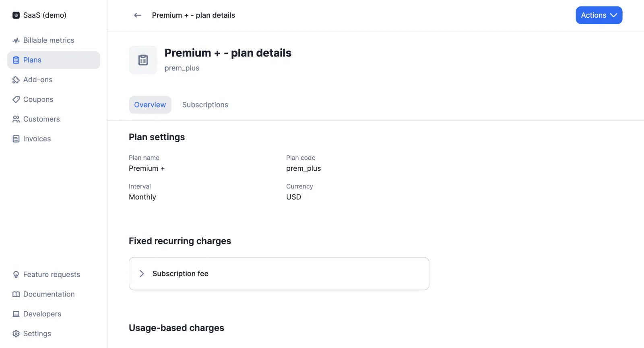Open the Actions dropdown

tap(599, 15)
